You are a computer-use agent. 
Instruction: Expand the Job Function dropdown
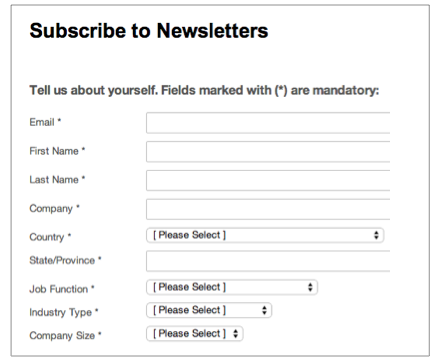[x=232, y=287]
